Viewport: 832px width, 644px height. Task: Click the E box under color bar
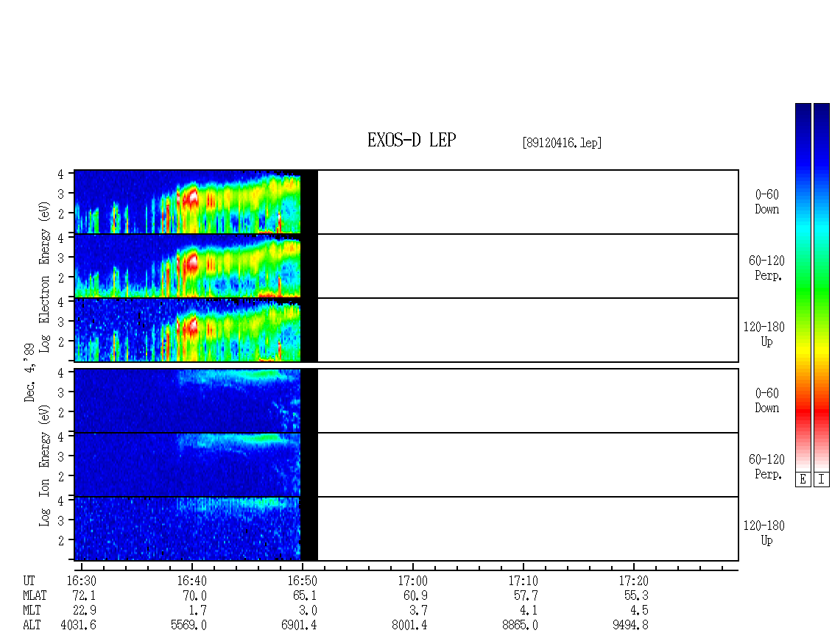803,480
